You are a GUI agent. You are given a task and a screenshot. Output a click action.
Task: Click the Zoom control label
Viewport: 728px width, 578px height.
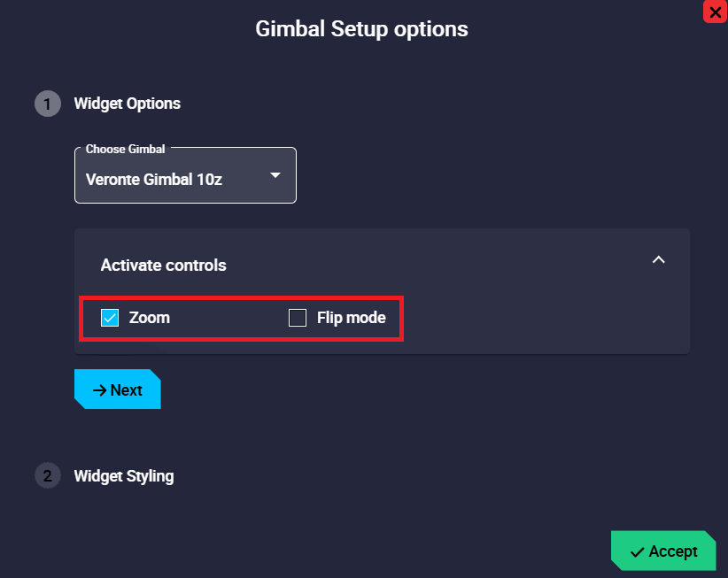[149, 318]
